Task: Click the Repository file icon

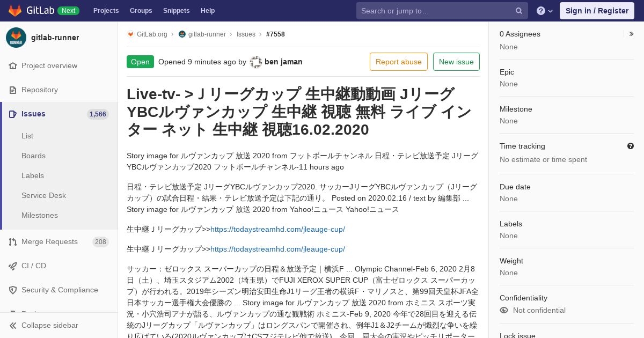Action: (13, 90)
